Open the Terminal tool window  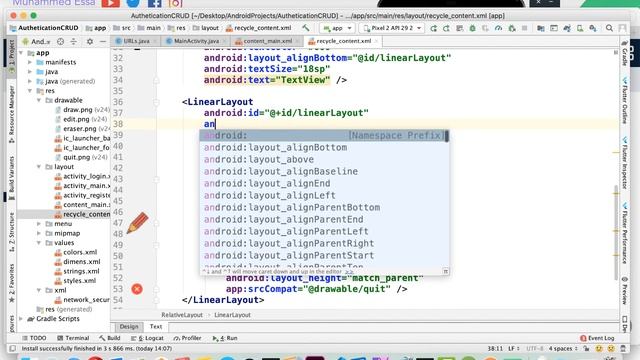click(x=73, y=338)
